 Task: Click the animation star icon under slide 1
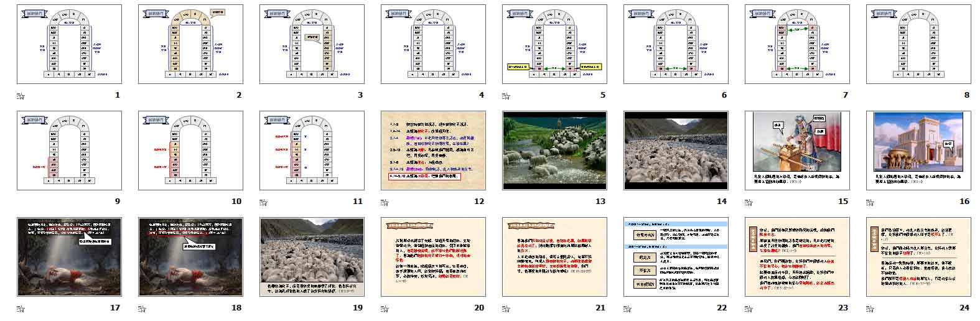tap(21, 95)
